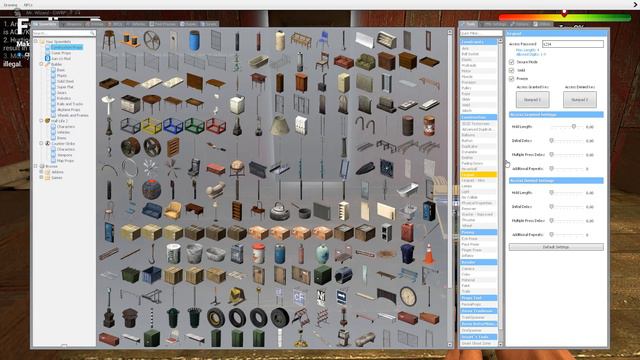Adjust Access Granted Initial Delay slider
The image size is (640, 360).
pos(551,141)
